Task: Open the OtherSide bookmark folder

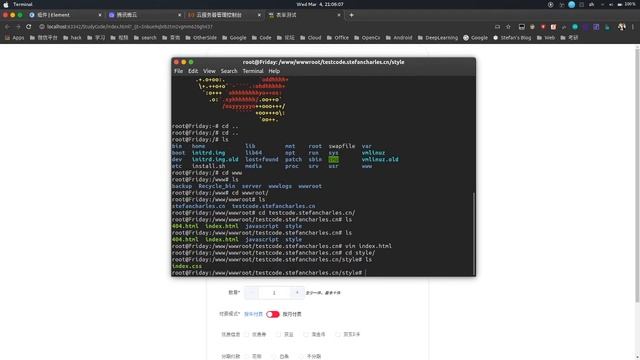Action: point(201,38)
